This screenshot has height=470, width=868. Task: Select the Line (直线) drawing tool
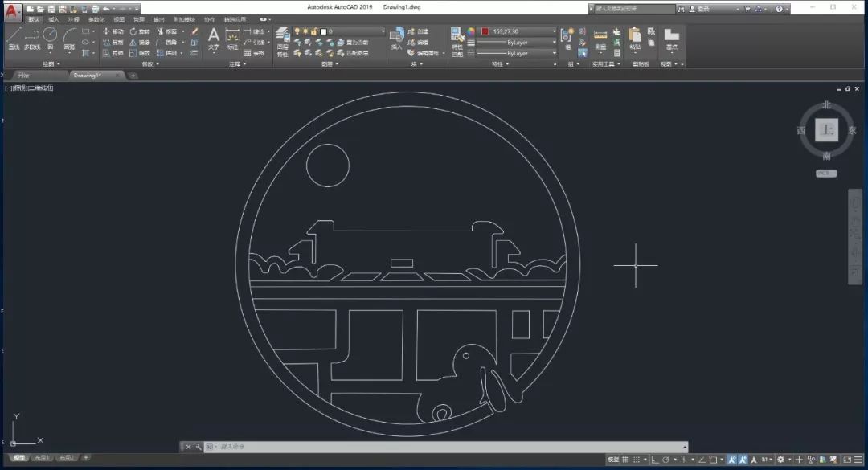[x=14, y=37]
